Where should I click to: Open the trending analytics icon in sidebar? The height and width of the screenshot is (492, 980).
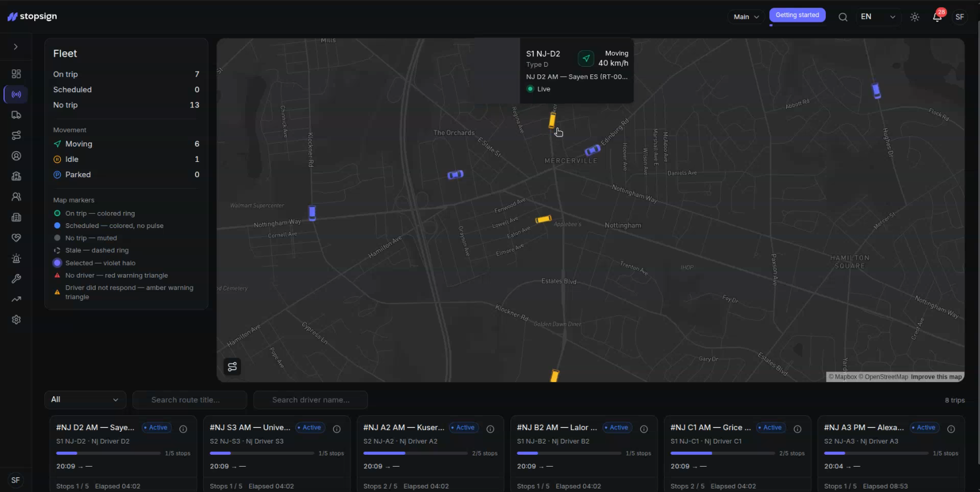pos(16,299)
